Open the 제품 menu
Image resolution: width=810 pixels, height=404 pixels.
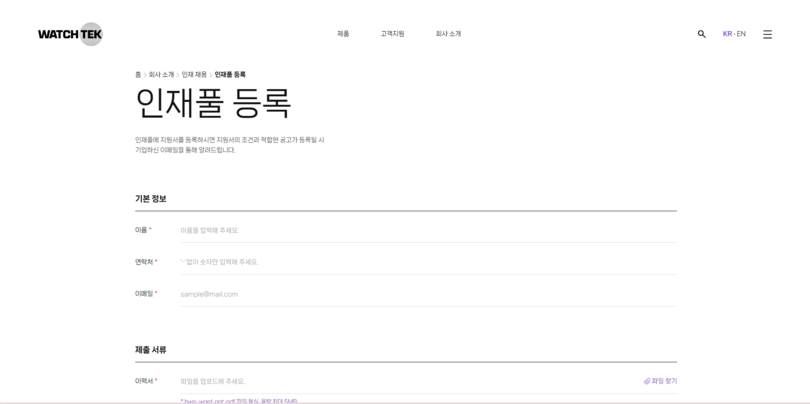tap(343, 34)
